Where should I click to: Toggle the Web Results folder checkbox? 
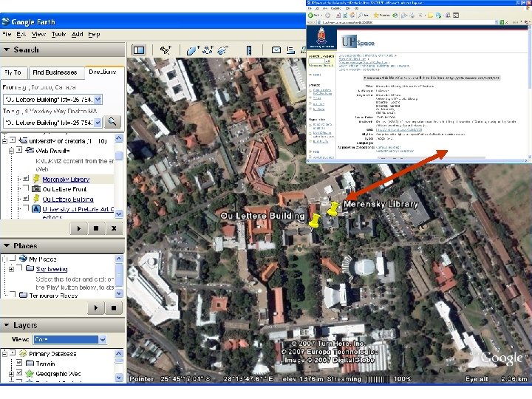[19, 149]
